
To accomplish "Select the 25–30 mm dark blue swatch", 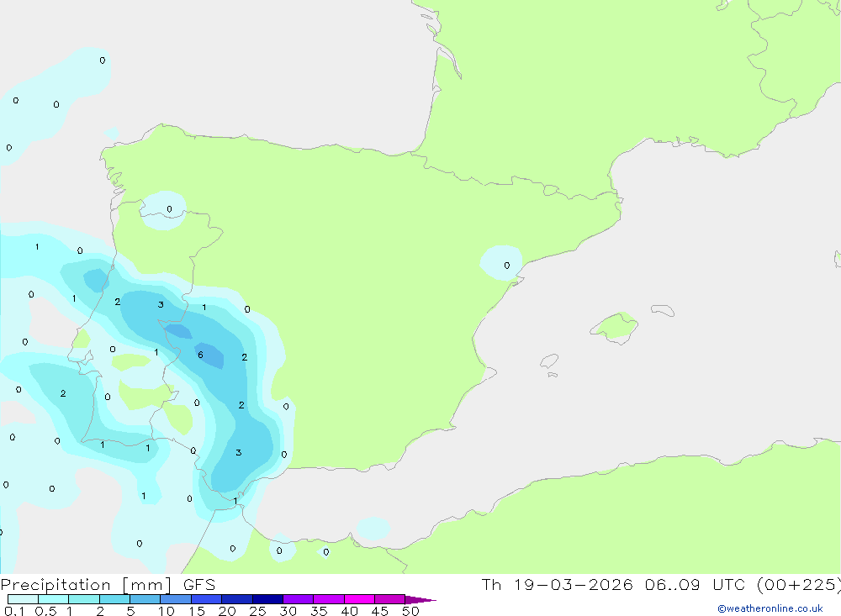I will 267,599.
